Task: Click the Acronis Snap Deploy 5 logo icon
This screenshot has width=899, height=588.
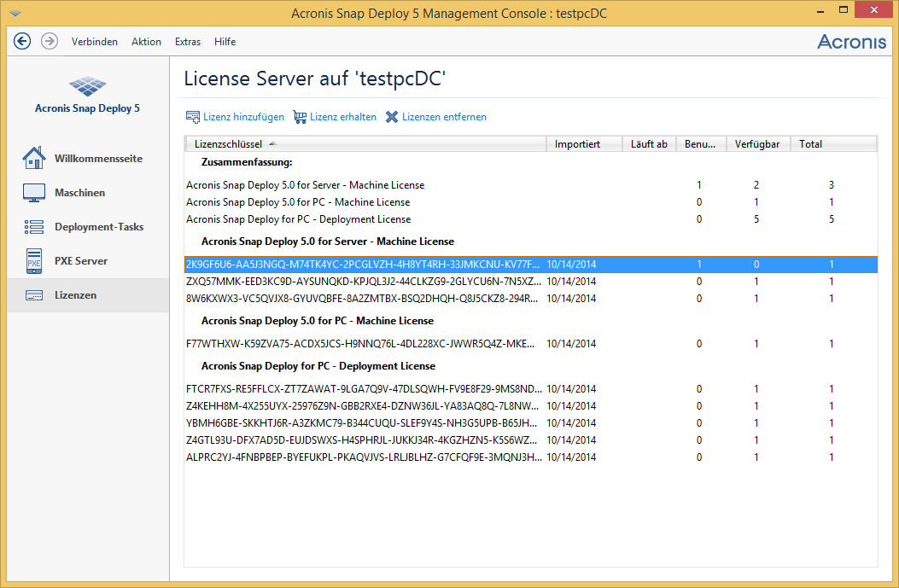Action: tap(87, 86)
